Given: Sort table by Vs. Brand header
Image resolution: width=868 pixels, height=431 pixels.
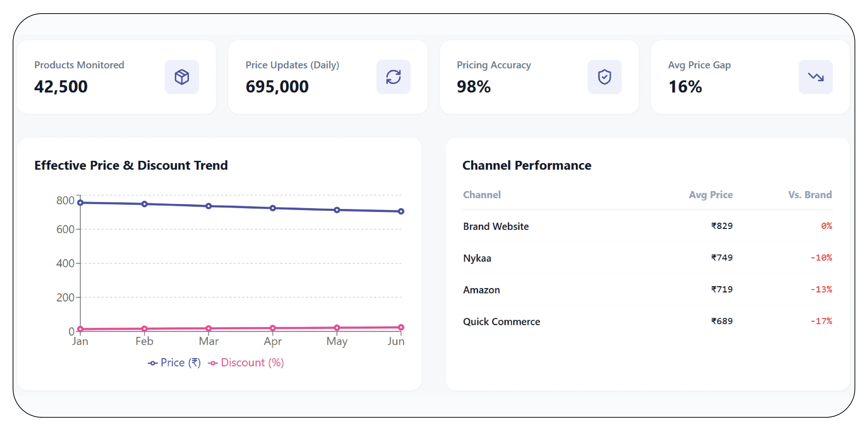Looking at the screenshot, I should pyautogui.click(x=810, y=194).
